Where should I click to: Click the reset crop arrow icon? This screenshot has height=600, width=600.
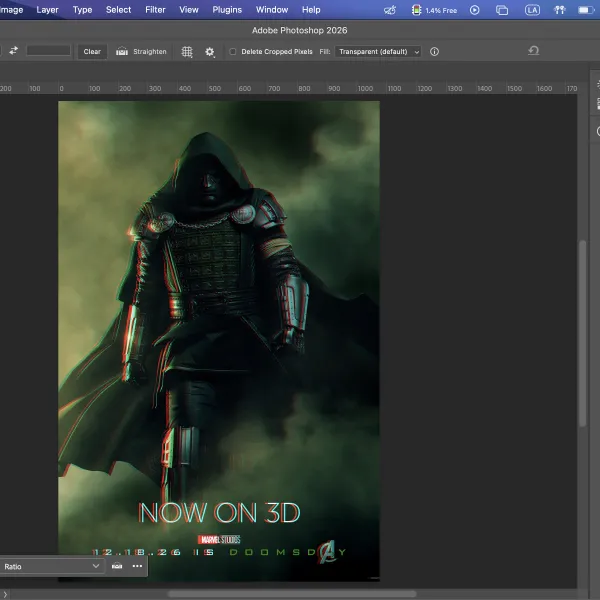(x=534, y=51)
